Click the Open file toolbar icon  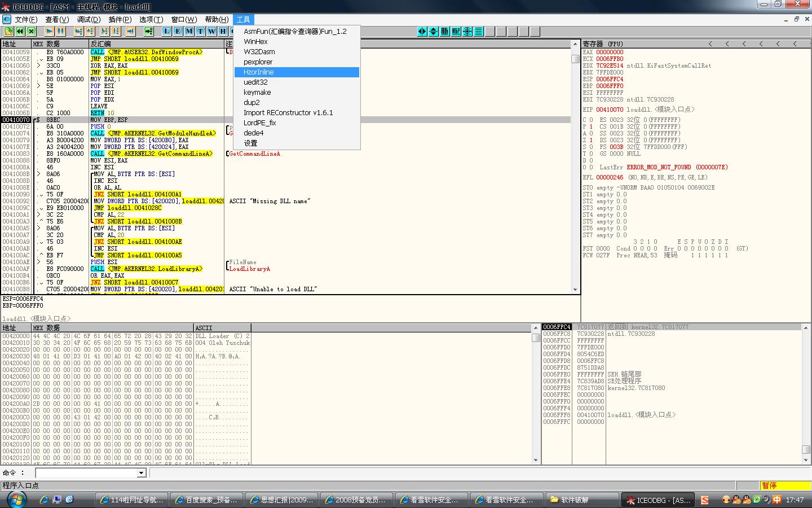[x=8, y=32]
